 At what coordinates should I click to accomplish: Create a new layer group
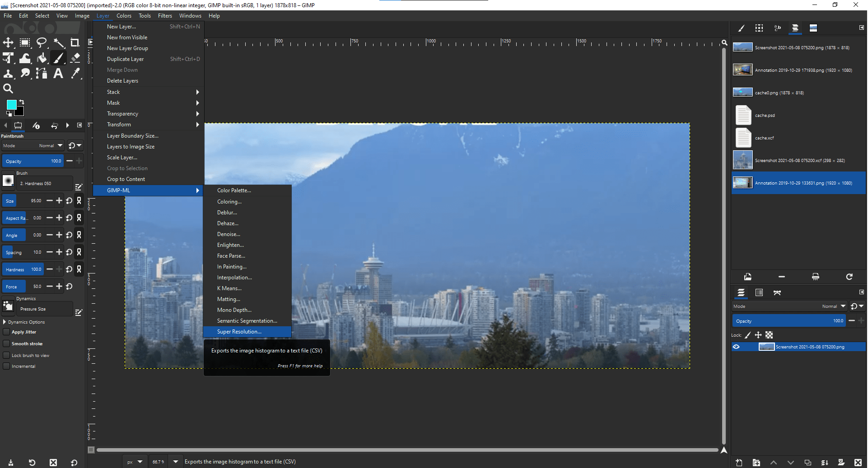[756, 463]
